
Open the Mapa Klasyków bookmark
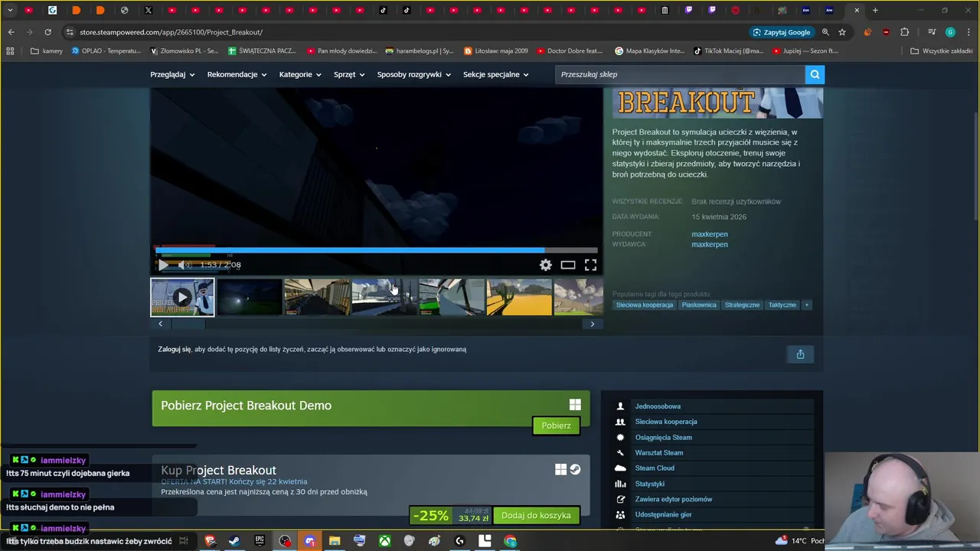click(649, 51)
